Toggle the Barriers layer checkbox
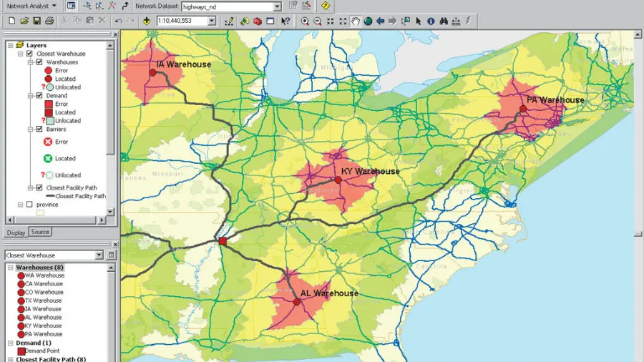Viewport: 644px width, 362px height. point(39,129)
